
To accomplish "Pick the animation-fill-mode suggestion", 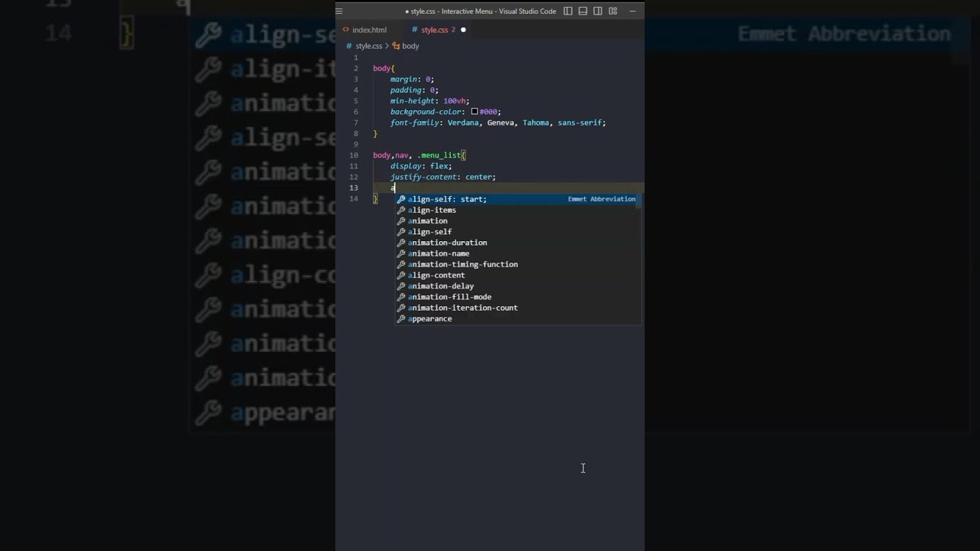I will coord(518,297).
